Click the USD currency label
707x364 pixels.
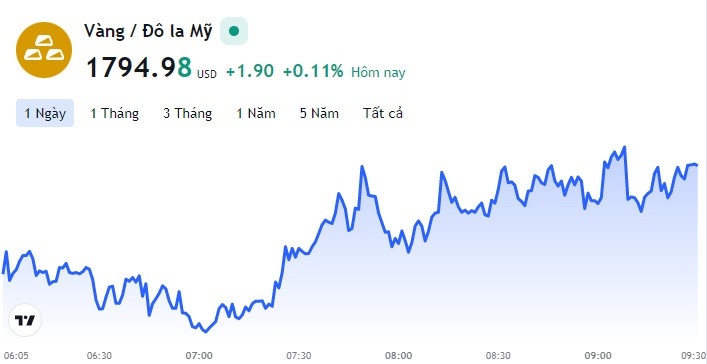207,74
